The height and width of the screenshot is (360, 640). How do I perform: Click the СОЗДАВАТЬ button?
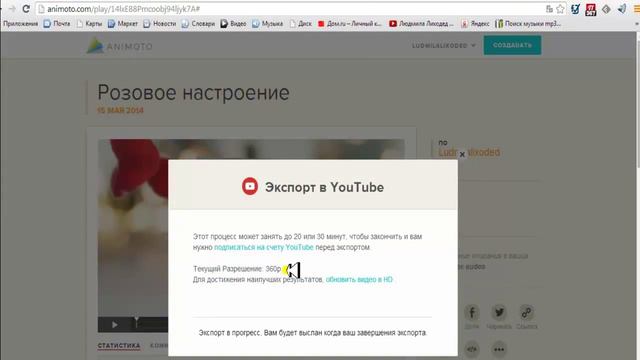(512, 45)
